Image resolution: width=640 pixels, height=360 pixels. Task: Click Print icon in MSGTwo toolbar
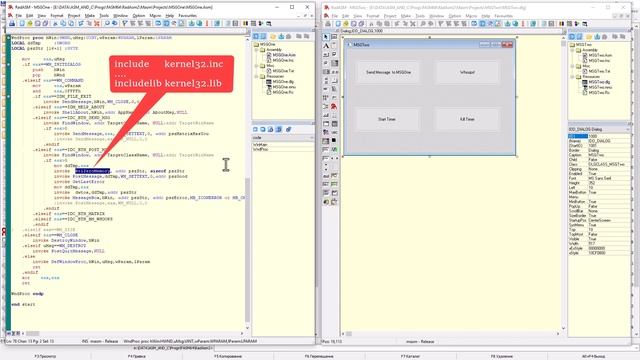click(x=329, y=24)
